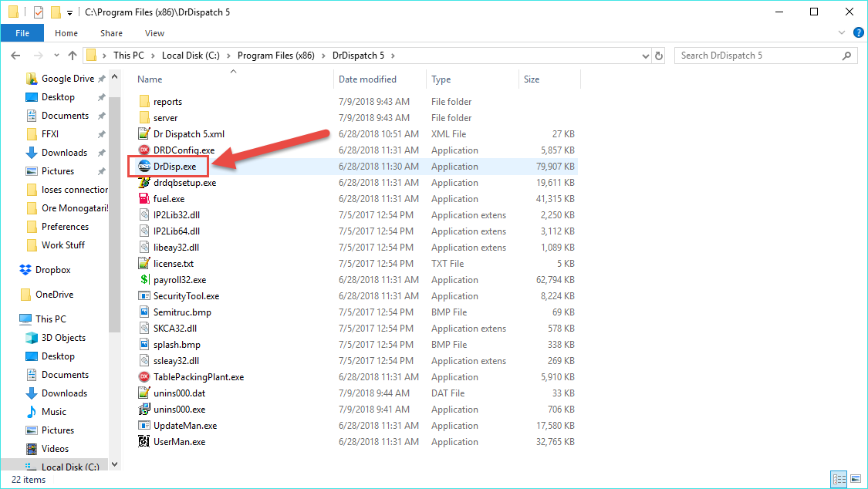868x489 pixels.
Task: Click the drdqbsetup.exe icon
Action: coord(144,183)
